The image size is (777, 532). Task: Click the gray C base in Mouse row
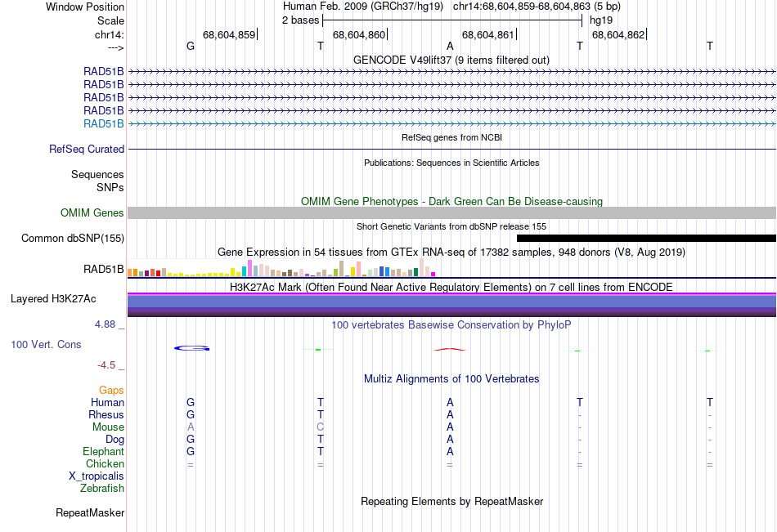coord(320,427)
